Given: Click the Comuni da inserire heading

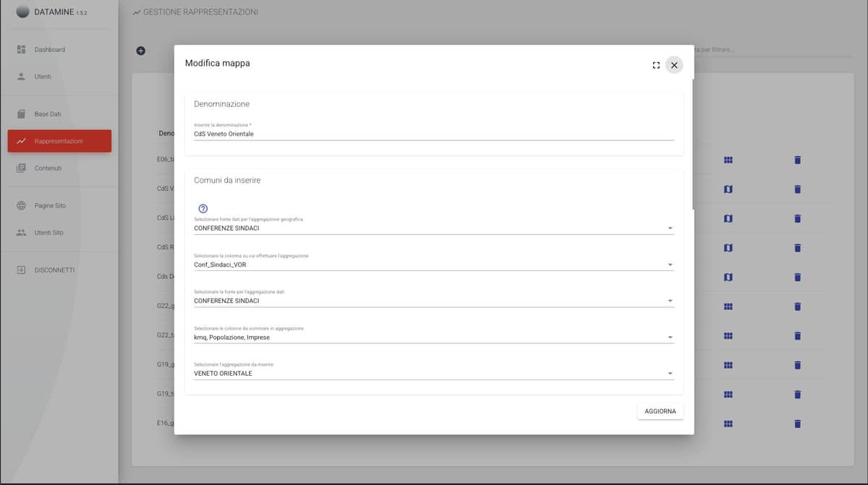Looking at the screenshot, I should [227, 180].
